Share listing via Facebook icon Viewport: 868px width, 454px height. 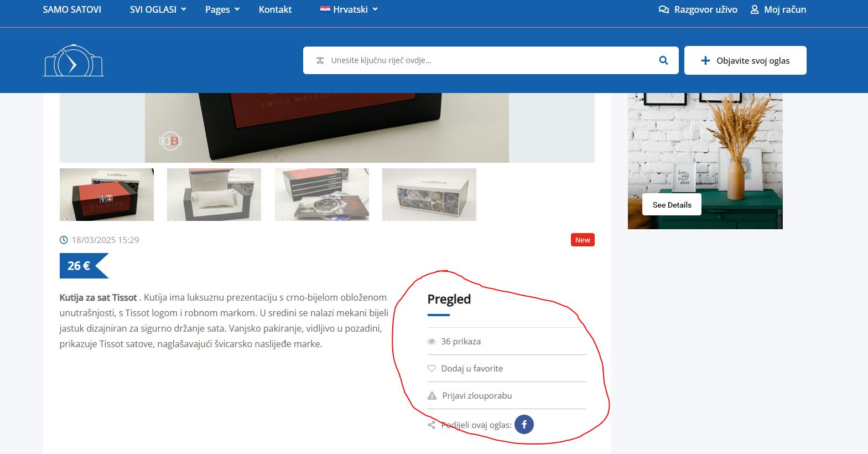524,425
